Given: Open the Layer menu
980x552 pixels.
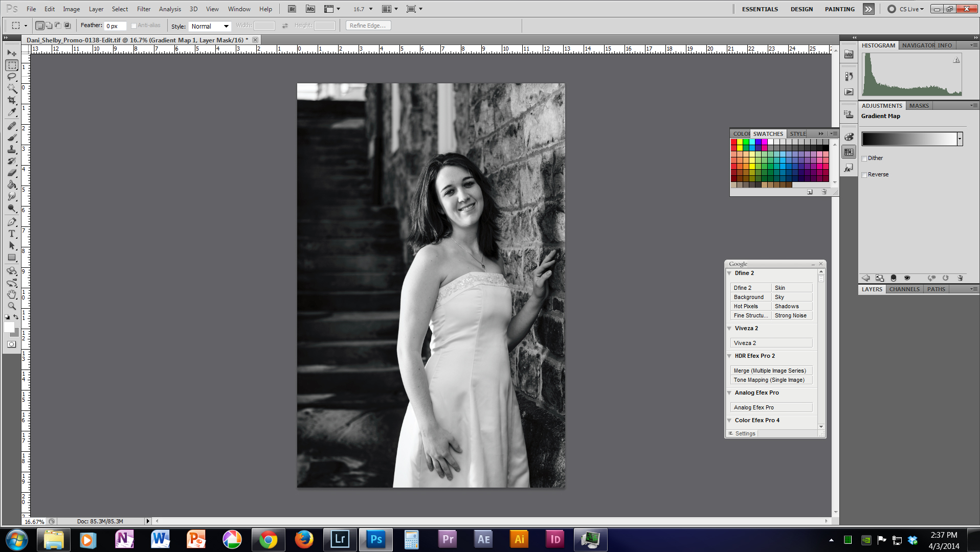Looking at the screenshot, I should coord(96,9).
